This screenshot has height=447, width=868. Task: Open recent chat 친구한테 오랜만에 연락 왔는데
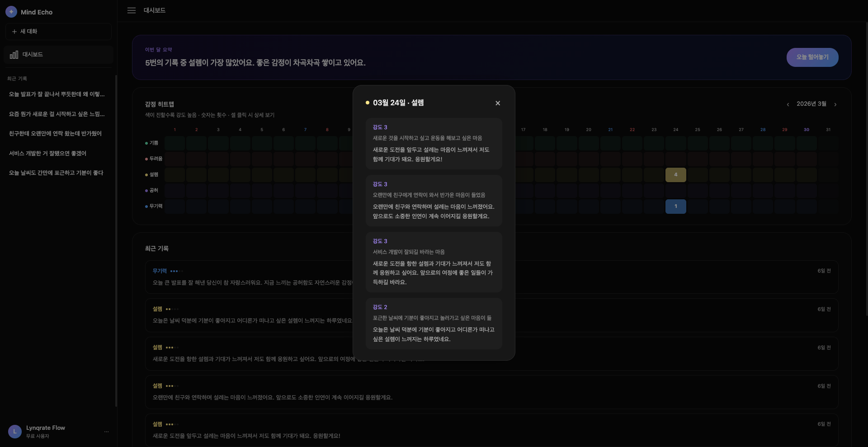tap(55, 134)
